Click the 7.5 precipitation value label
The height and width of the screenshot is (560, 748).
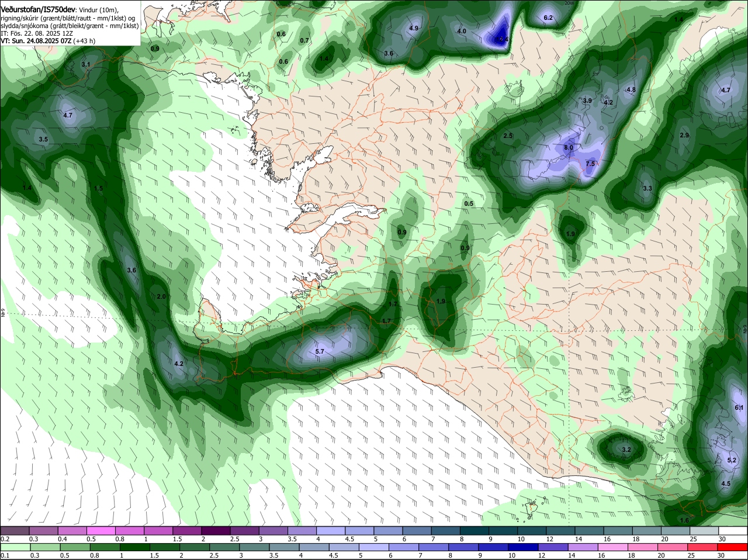click(590, 164)
